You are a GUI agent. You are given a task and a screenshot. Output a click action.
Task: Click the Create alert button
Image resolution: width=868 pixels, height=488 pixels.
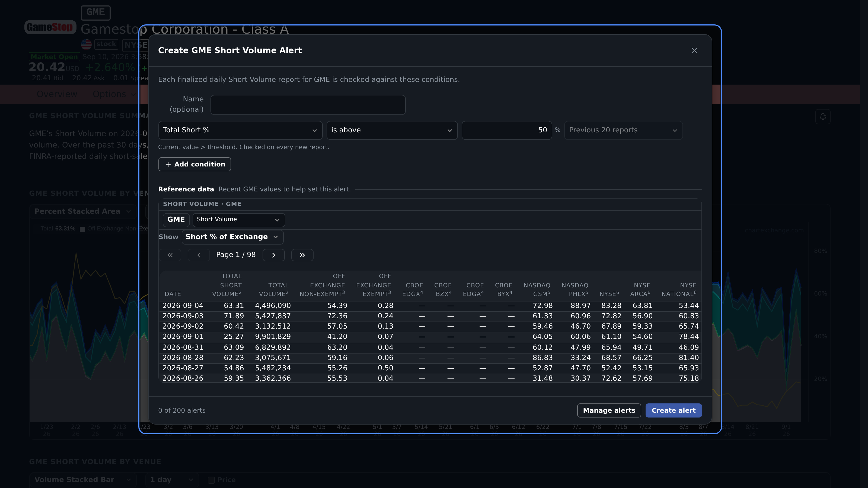pyautogui.click(x=674, y=410)
